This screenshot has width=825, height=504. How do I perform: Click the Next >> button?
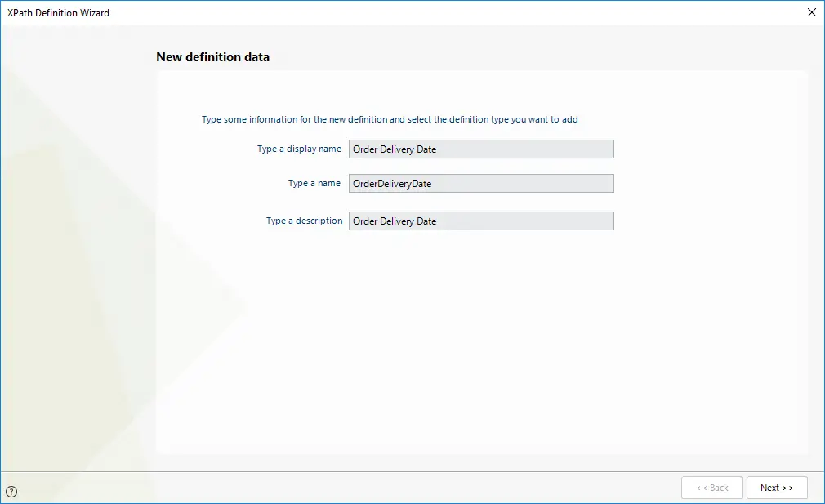coord(777,488)
